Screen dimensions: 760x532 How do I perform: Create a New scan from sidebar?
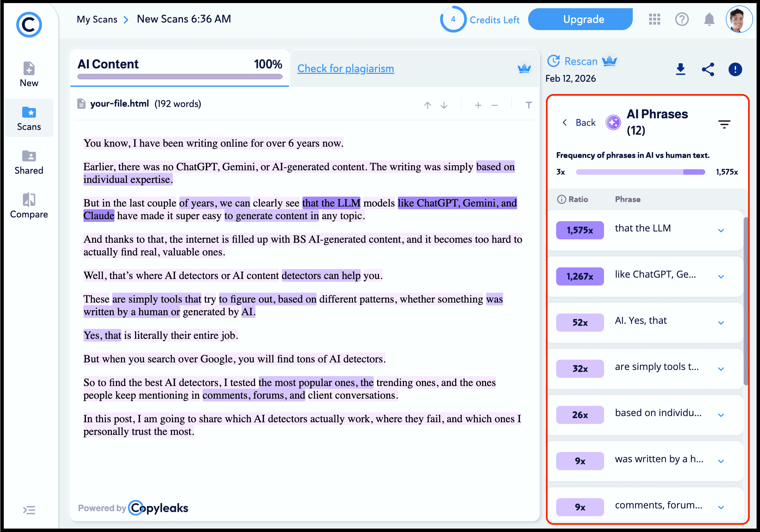(x=29, y=75)
